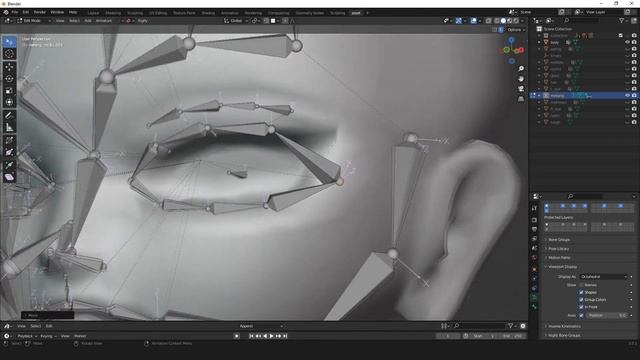
Task: Open the View Layer properties tab icon
Action: pyautogui.click(x=534, y=239)
